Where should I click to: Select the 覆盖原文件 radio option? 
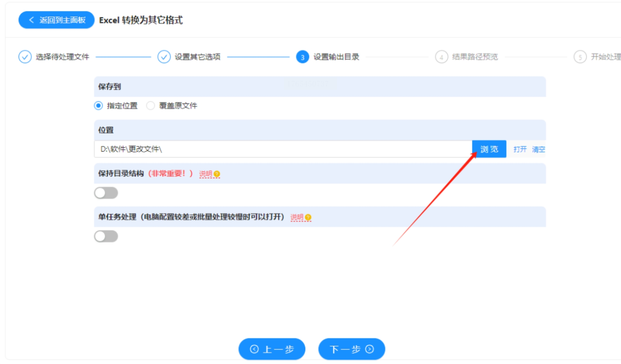151,106
